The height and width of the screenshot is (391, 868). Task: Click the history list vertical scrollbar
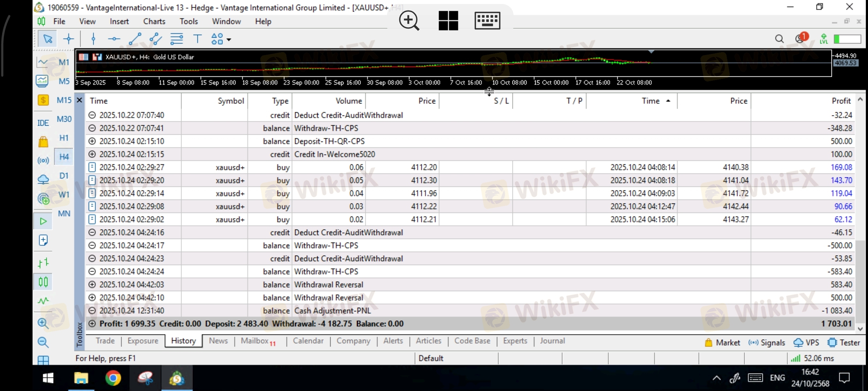[x=860, y=282]
